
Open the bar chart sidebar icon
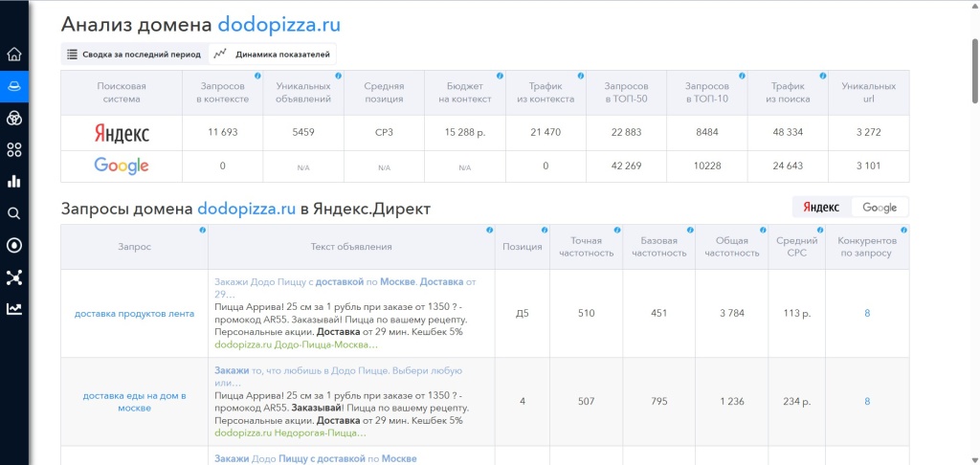pyautogui.click(x=13, y=182)
